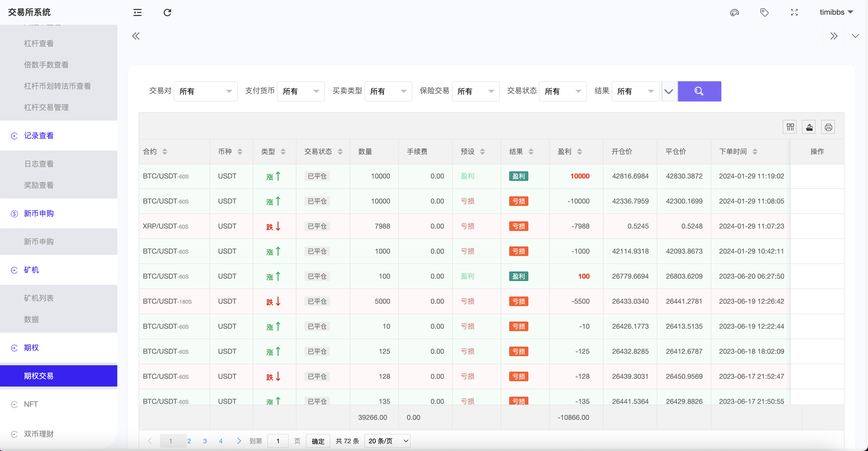The height and width of the screenshot is (451, 868).
Task: Open the 交易对 filter dropdown
Action: click(x=206, y=91)
